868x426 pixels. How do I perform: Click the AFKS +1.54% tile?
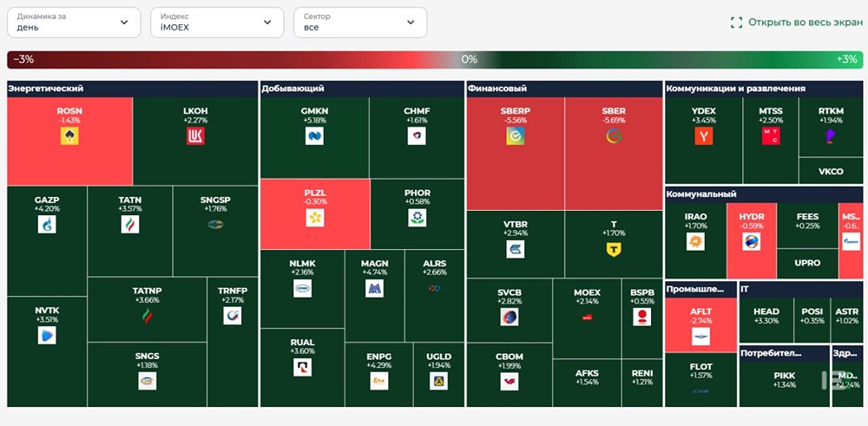(587, 383)
